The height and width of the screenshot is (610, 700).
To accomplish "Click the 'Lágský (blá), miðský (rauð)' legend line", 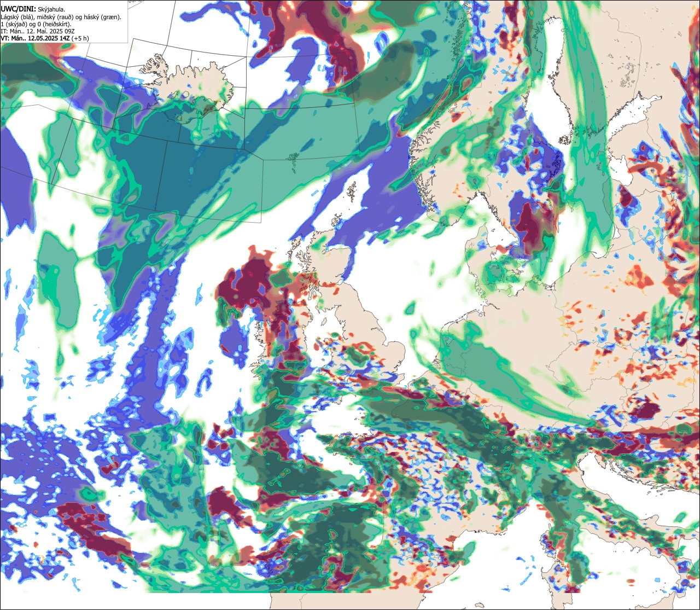I will coord(61,17).
